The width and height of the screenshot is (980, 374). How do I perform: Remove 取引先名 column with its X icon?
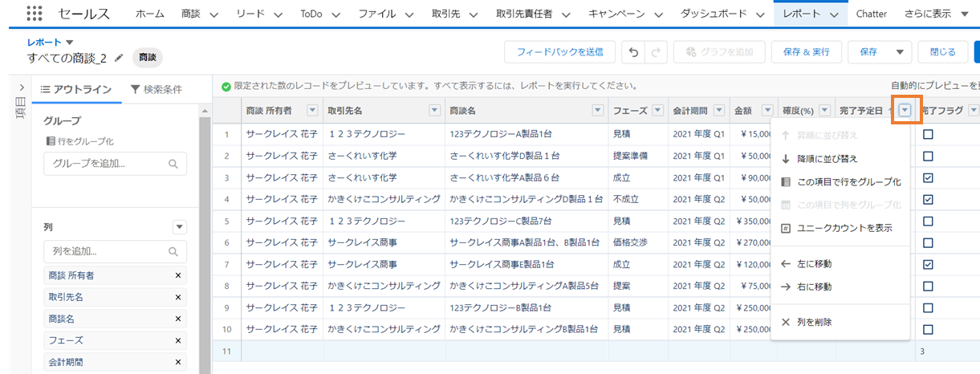pyautogui.click(x=178, y=297)
